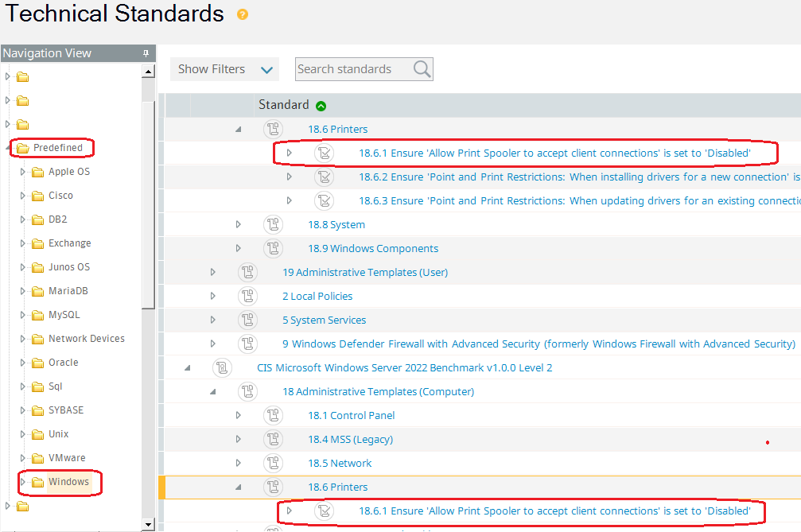This screenshot has height=532, width=801.
Task: Open 18.9 Windows Components link
Action: (x=373, y=249)
